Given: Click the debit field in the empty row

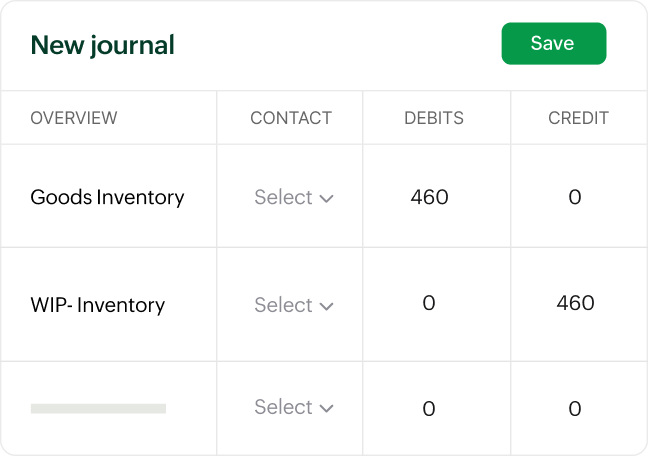Looking at the screenshot, I should (x=429, y=408).
